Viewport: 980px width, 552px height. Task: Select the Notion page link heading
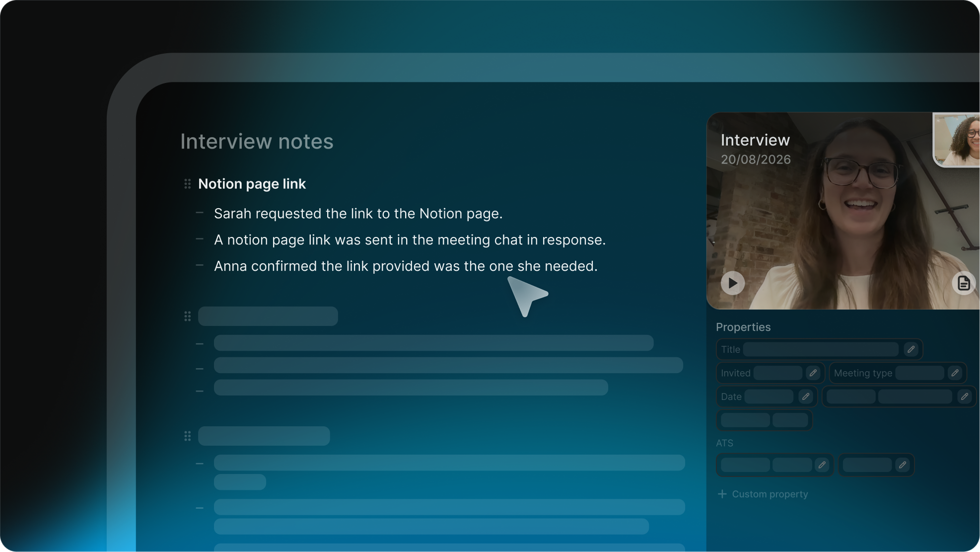[252, 184]
